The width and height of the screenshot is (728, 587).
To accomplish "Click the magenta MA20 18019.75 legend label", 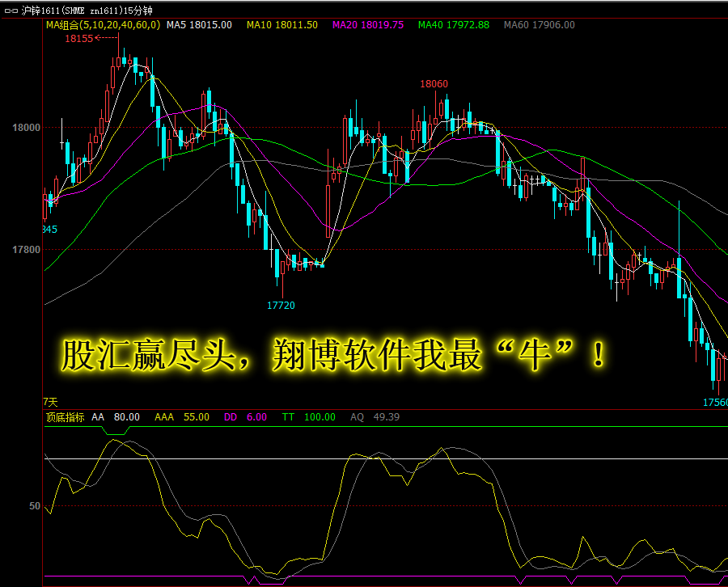I will click(368, 25).
